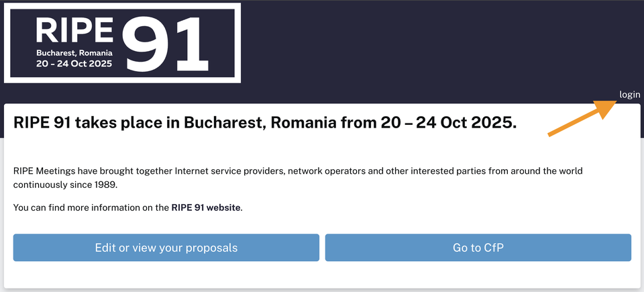Select the Go to CfP button
This screenshot has width=644, height=292.
(x=478, y=248)
